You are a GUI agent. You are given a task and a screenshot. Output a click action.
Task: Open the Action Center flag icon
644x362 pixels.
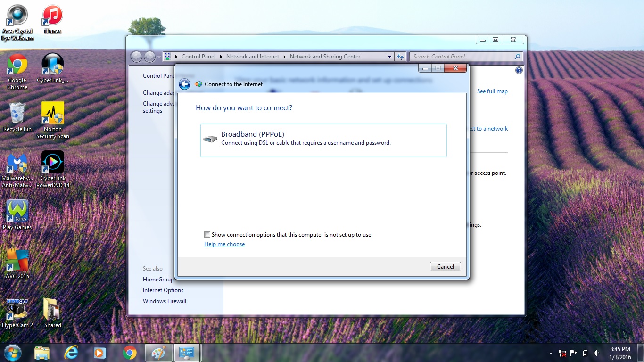point(574,353)
